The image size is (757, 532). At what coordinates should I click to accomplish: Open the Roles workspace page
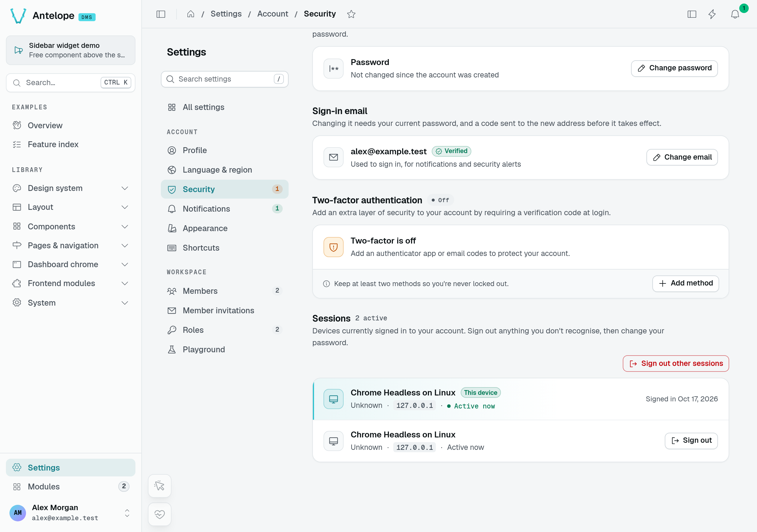(224, 330)
